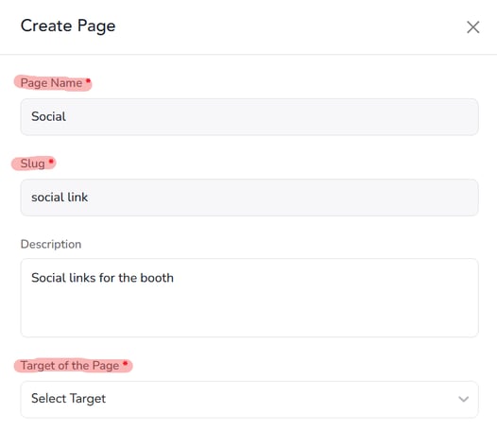Click the empty lower area of Description box

[249, 314]
